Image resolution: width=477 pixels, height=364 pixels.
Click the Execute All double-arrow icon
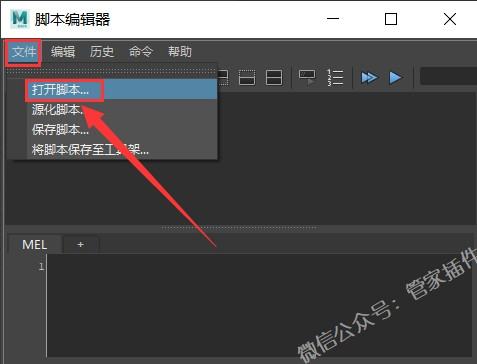(369, 78)
